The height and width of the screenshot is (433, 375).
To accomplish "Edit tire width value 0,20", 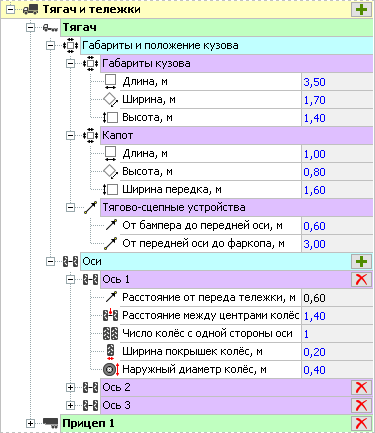I will point(337,352).
